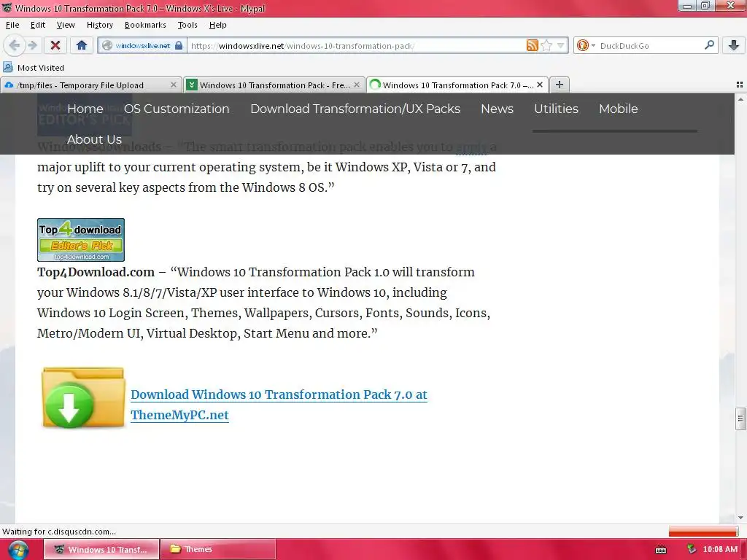747x560 pixels.
Task: Open the View menu
Action: click(x=66, y=25)
